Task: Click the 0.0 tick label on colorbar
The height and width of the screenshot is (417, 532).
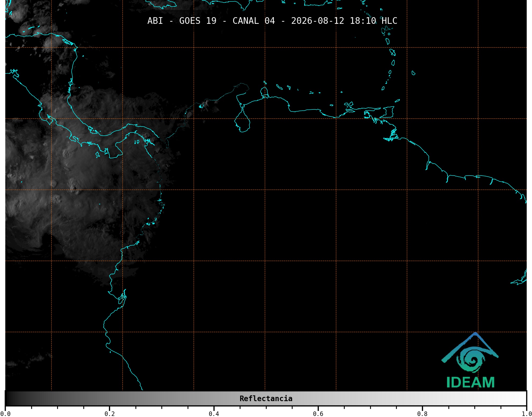Action: [x=5, y=414]
